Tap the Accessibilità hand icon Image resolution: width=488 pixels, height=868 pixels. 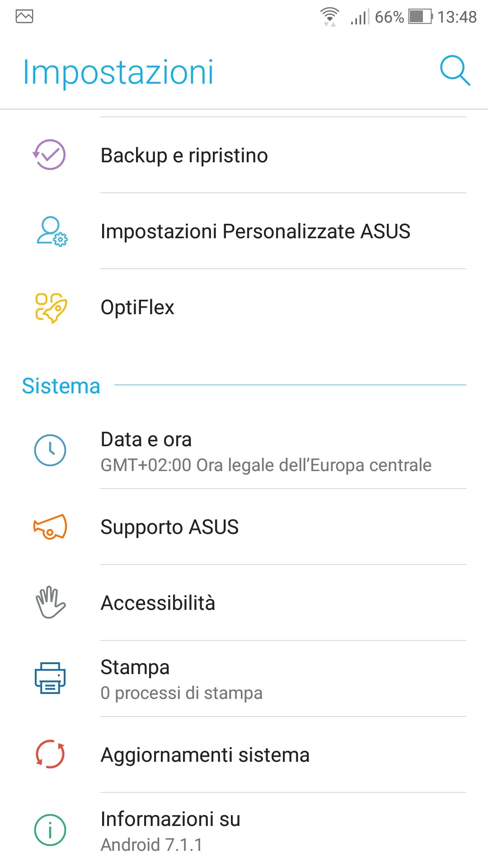[50, 602]
